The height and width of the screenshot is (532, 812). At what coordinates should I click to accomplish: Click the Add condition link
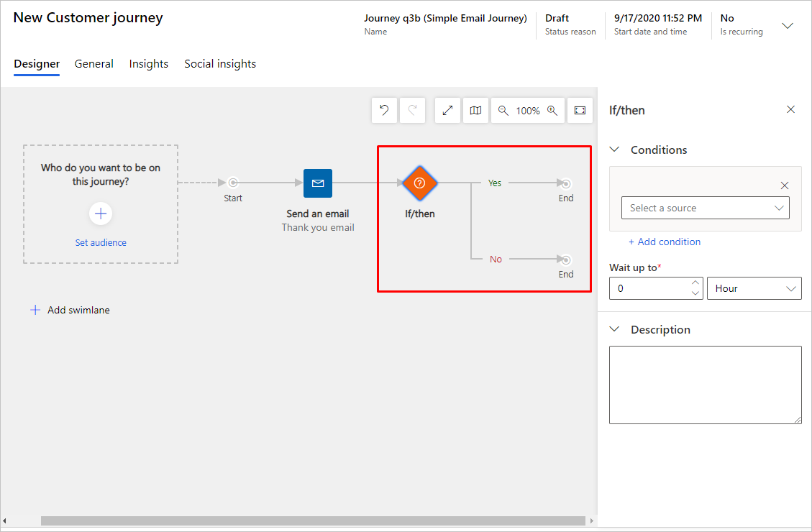pos(665,242)
